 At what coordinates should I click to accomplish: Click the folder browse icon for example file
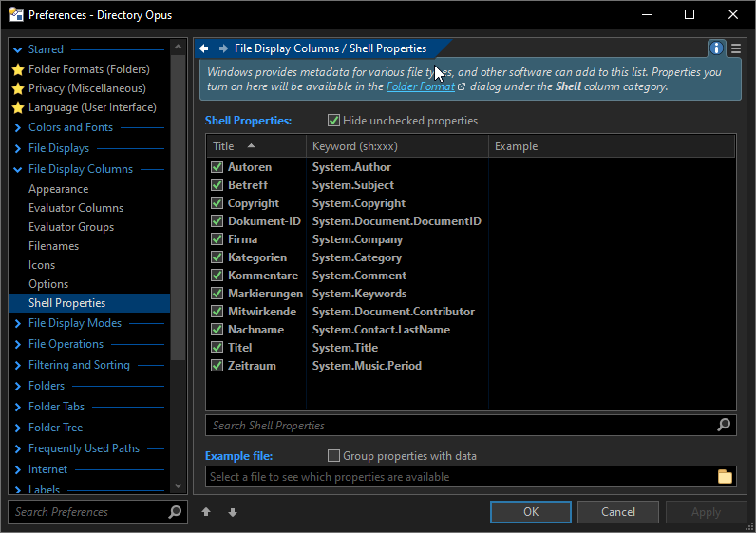pyautogui.click(x=725, y=477)
